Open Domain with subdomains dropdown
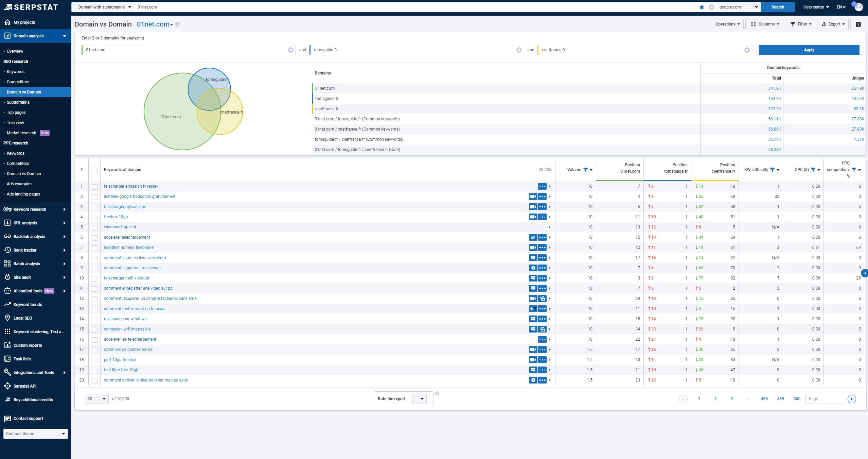868x459 pixels. (103, 7)
